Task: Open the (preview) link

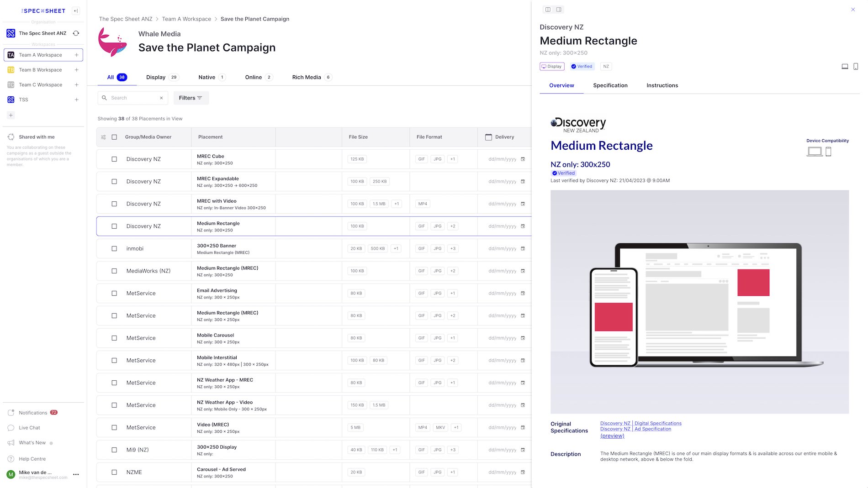Action: pyautogui.click(x=612, y=436)
